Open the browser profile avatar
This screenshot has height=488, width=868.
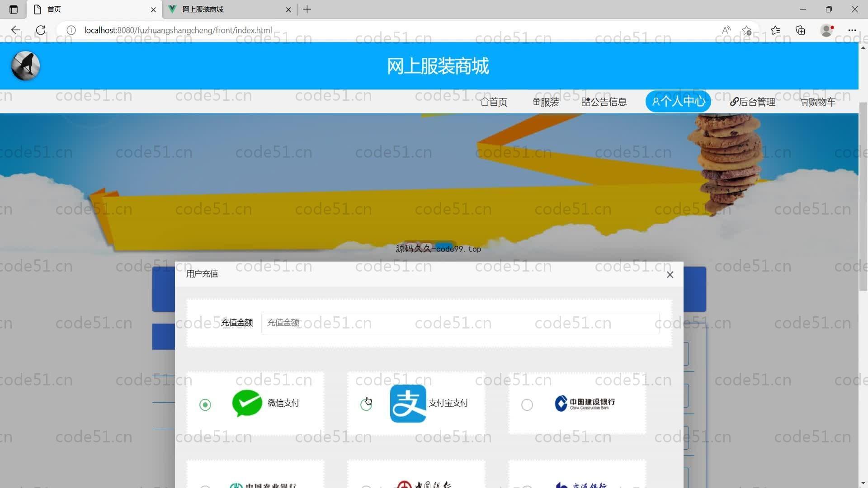pyautogui.click(x=827, y=30)
